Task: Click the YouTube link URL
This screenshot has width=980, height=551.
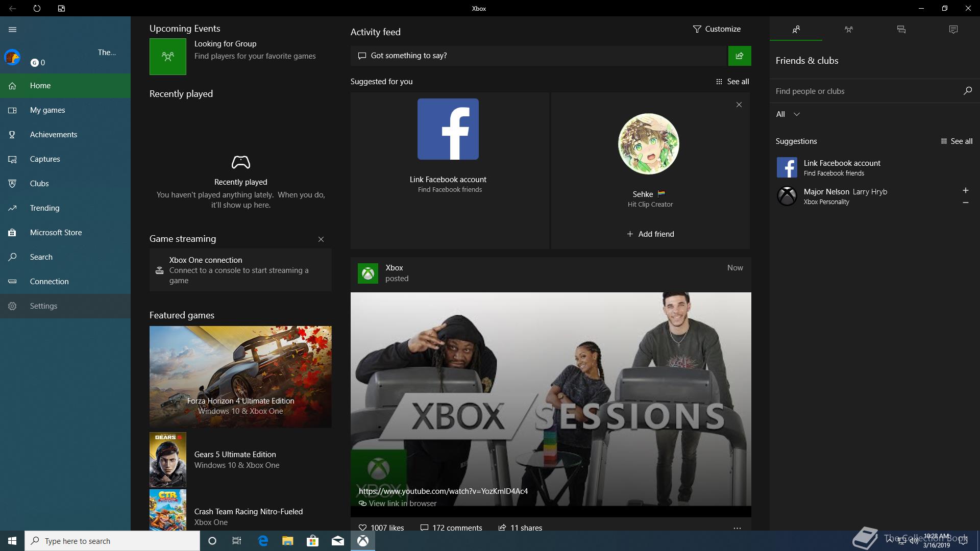Action: click(x=443, y=491)
